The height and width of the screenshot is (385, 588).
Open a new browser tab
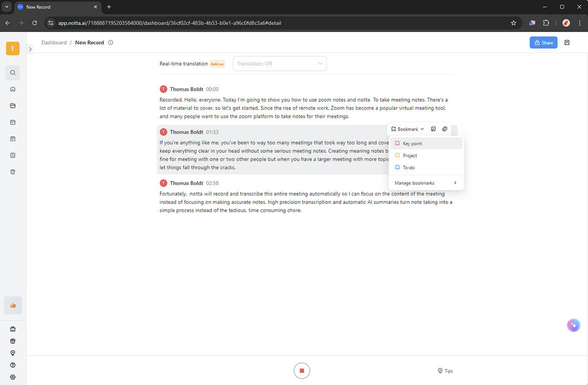pyautogui.click(x=109, y=7)
